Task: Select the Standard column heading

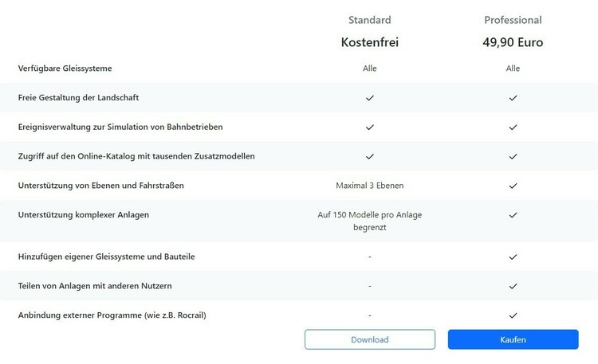Action: pyautogui.click(x=370, y=20)
